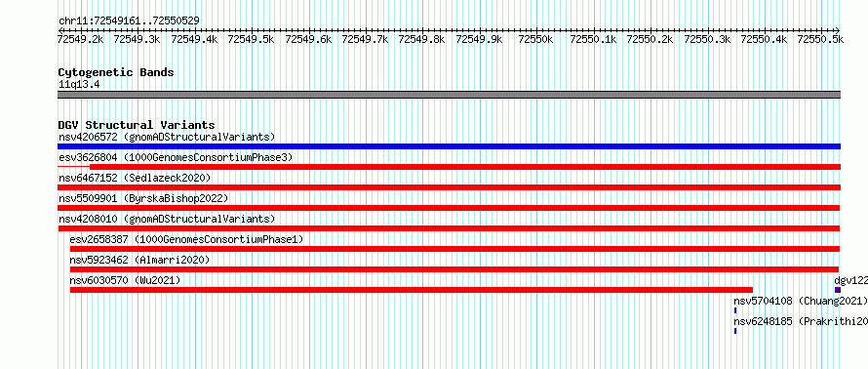Click the blue nsv4206572 variant bar
The image size is (868, 369).
tap(449, 146)
